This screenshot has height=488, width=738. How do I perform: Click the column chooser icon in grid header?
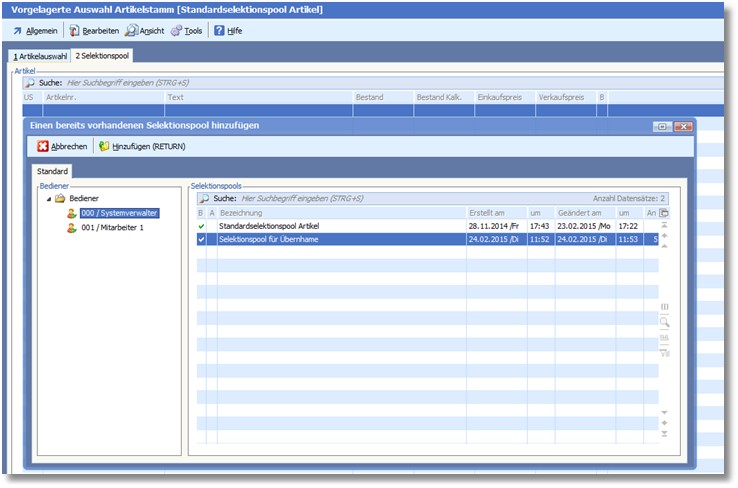(664, 213)
